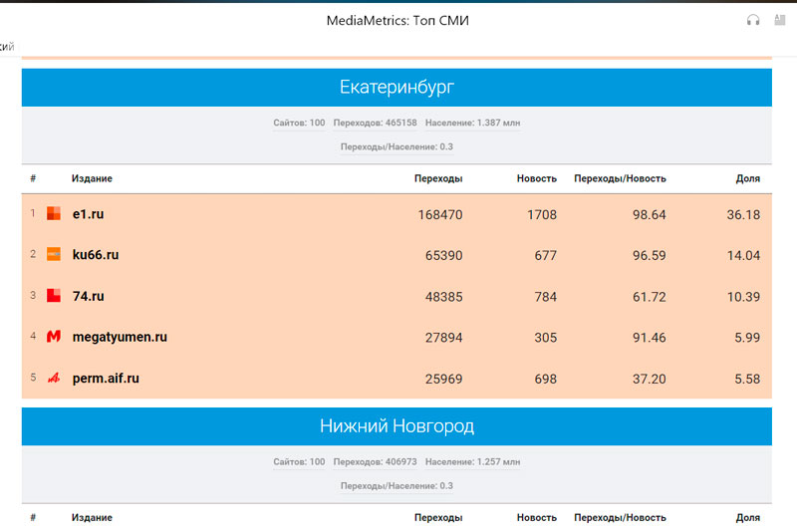The height and width of the screenshot is (532, 797).
Task: Click the Переходов: 465158 statistic label
Action: click(375, 124)
